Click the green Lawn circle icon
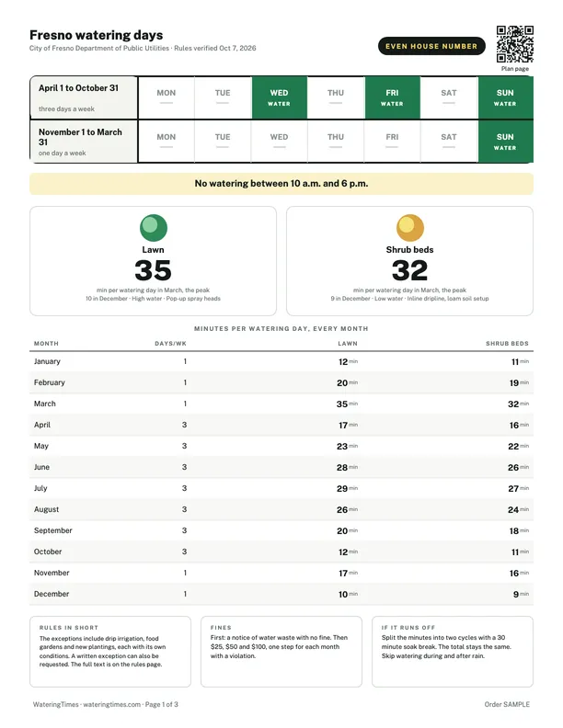563x728 pixels. point(154,228)
